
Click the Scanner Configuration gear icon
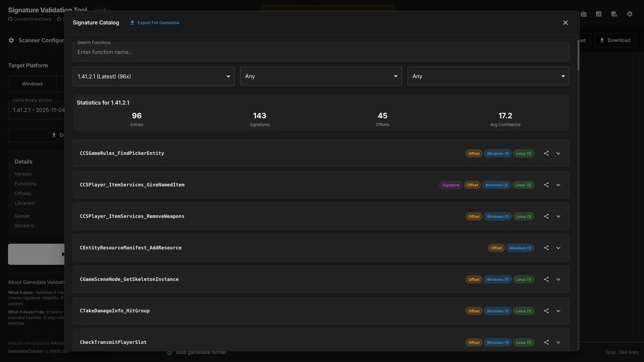pyautogui.click(x=11, y=40)
